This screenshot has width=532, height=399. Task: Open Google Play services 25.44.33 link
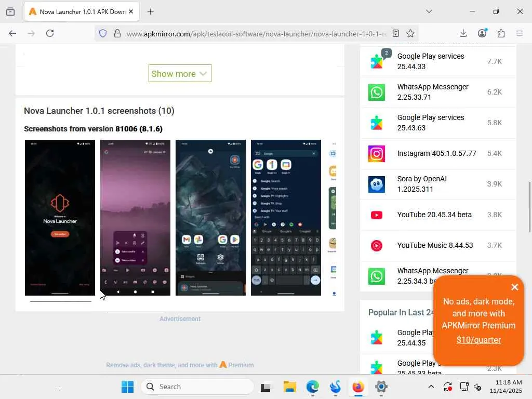coord(431,61)
